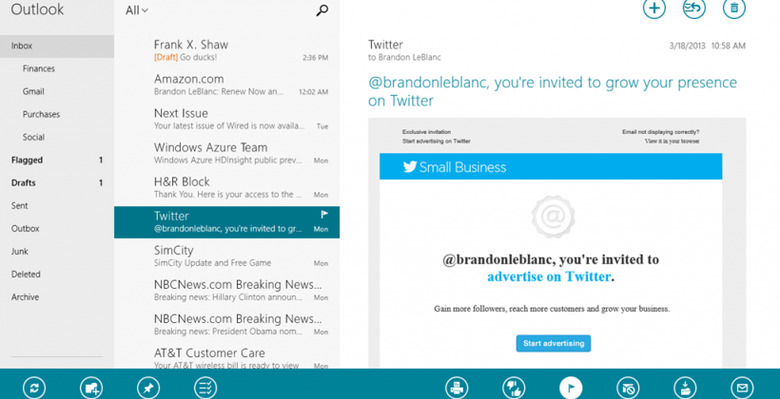The image size is (780, 399).
Task: Click the new folder icon
Action: [91, 388]
